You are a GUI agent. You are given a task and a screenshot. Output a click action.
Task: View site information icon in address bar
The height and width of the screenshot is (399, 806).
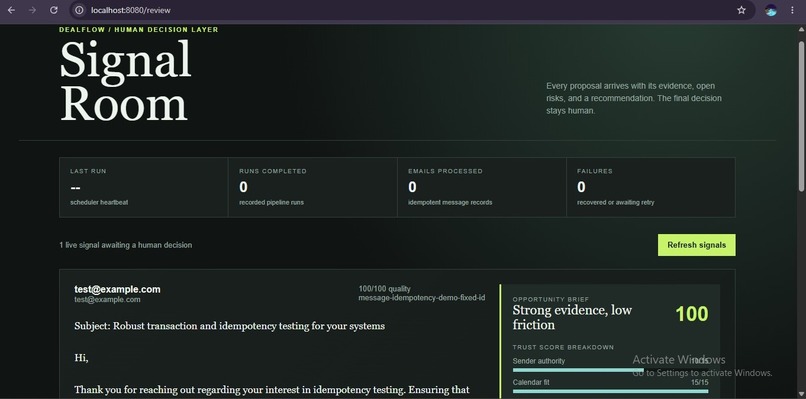click(79, 10)
